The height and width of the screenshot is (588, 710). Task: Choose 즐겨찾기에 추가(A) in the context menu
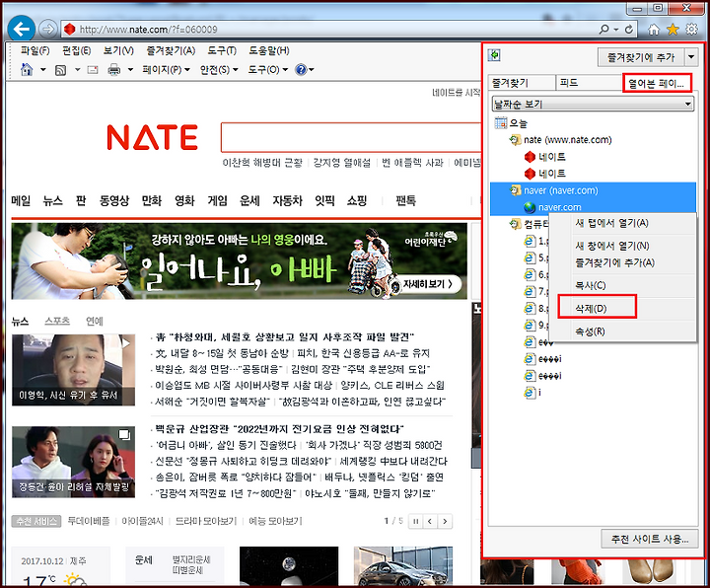(x=615, y=262)
